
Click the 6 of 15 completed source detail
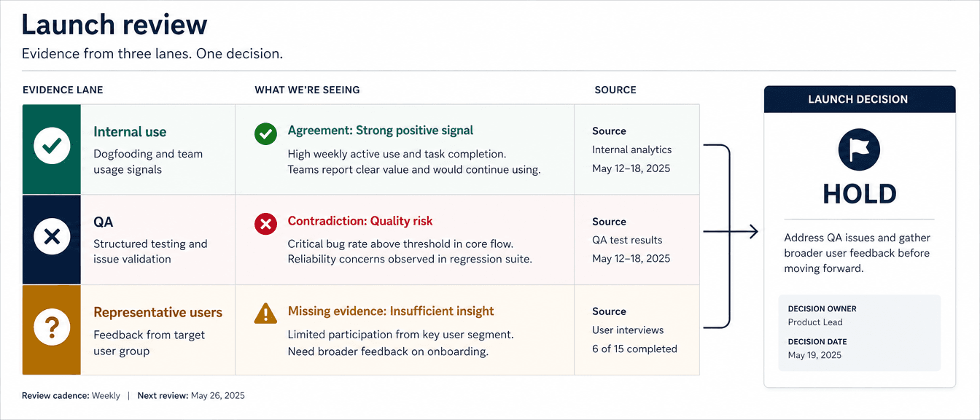(x=634, y=349)
